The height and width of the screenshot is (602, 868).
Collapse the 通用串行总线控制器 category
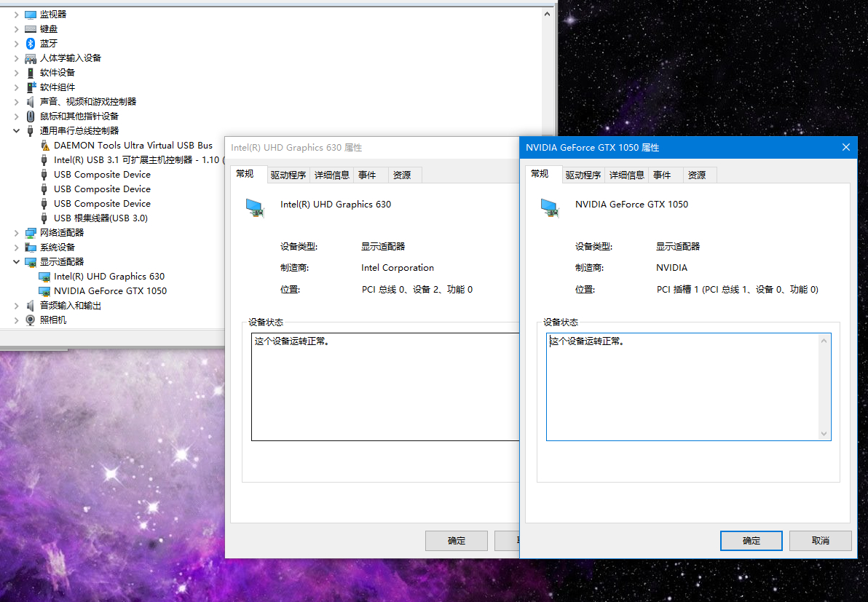click(16, 130)
